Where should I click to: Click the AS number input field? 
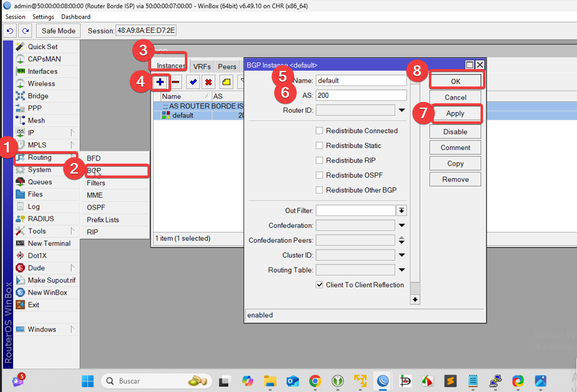pos(360,95)
